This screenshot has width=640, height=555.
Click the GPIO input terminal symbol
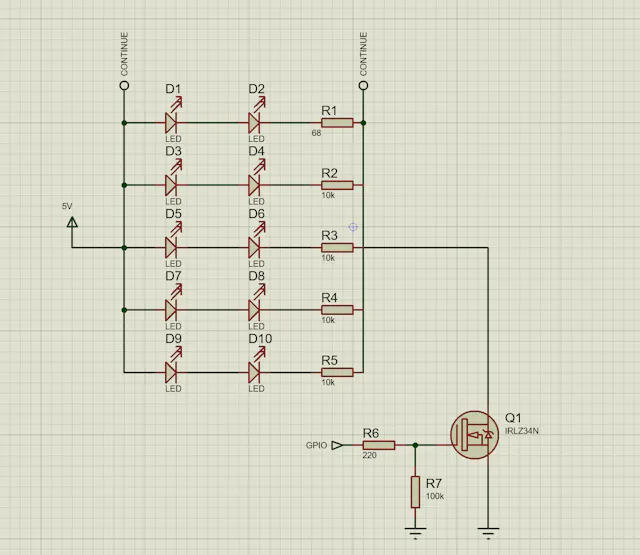337,445
